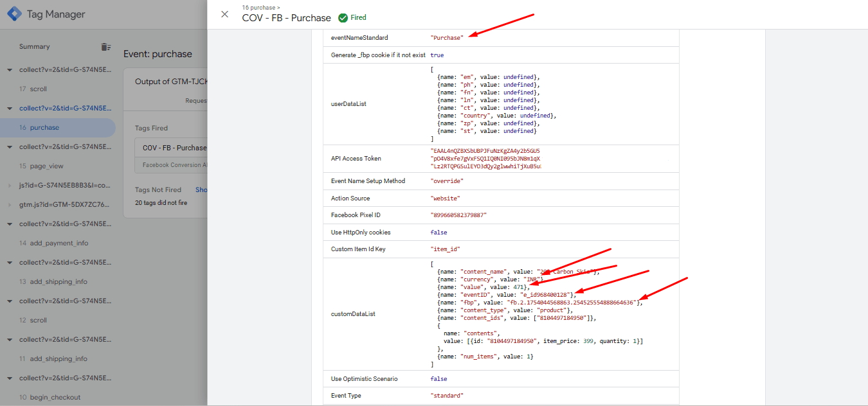The image size is (868, 406).
Task: Click the num_items value 1 entry
Action: pyautogui.click(x=485, y=357)
